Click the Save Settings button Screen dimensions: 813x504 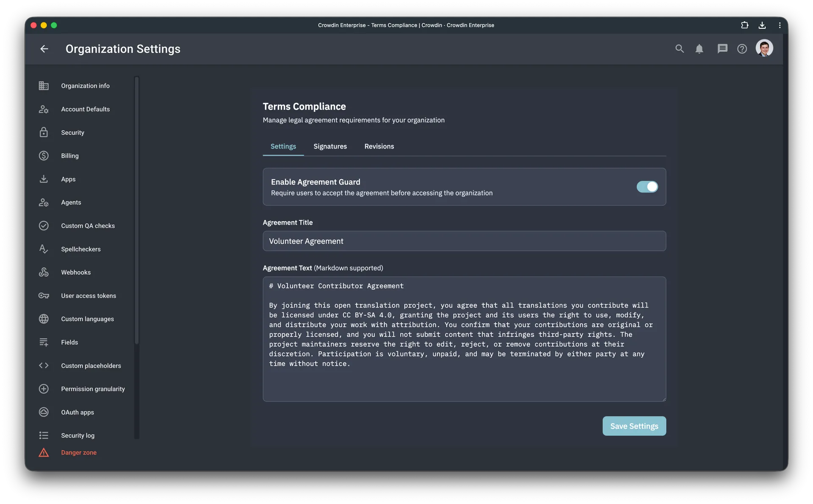[634, 426]
